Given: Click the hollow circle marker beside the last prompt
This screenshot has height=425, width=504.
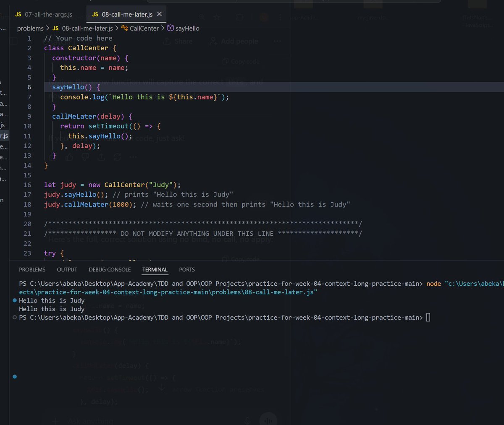Looking at the screenshot, I should (x=15, y=318).
